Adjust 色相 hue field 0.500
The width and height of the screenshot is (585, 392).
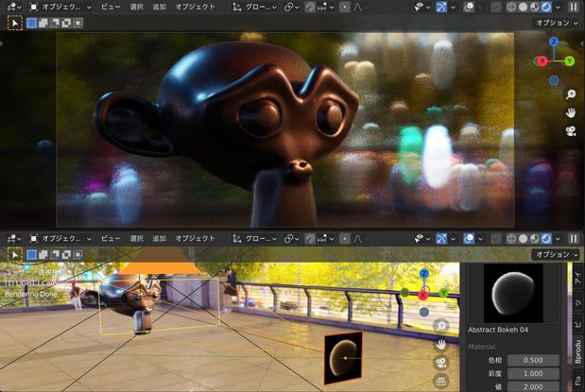(x=533, y=360)
